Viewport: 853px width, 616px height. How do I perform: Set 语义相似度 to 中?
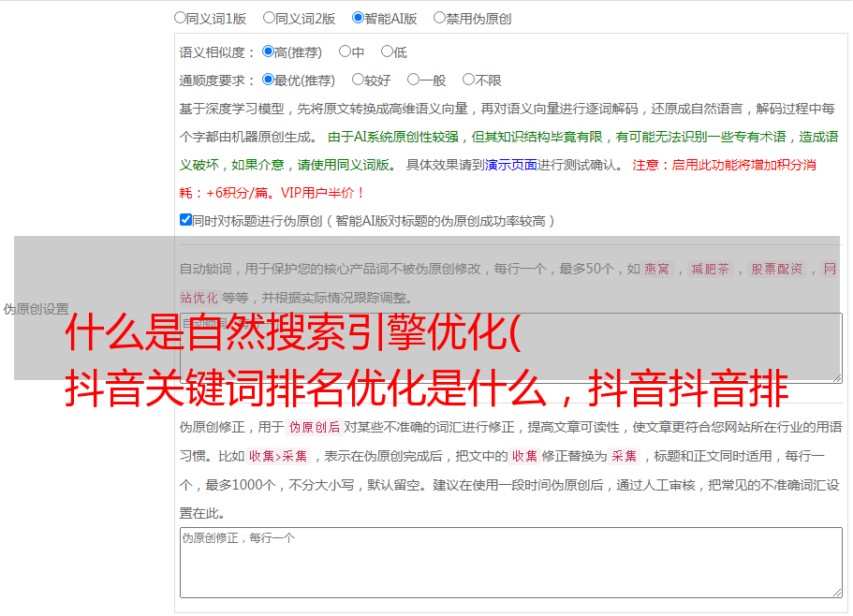coord(345,51)
